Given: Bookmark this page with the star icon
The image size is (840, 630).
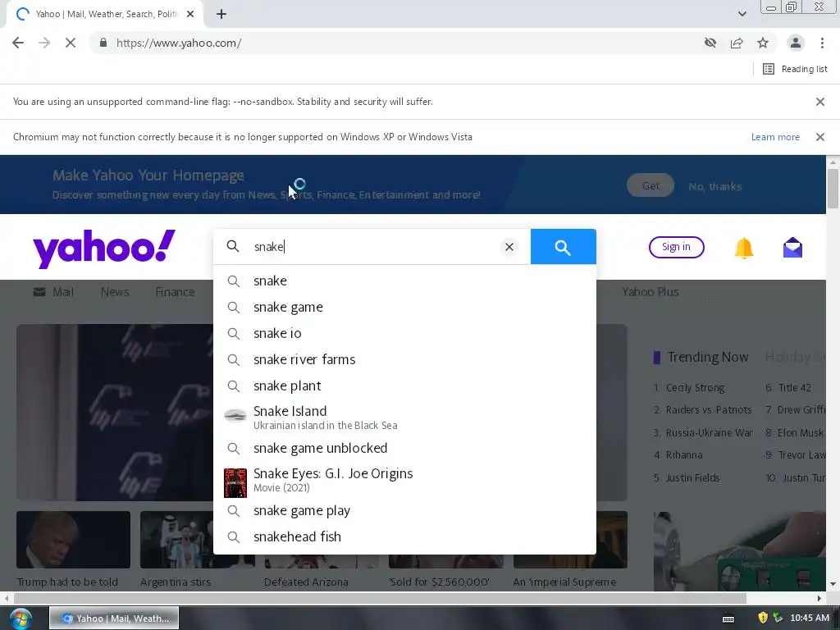Looking at the screenshot, I should [763, 43].
